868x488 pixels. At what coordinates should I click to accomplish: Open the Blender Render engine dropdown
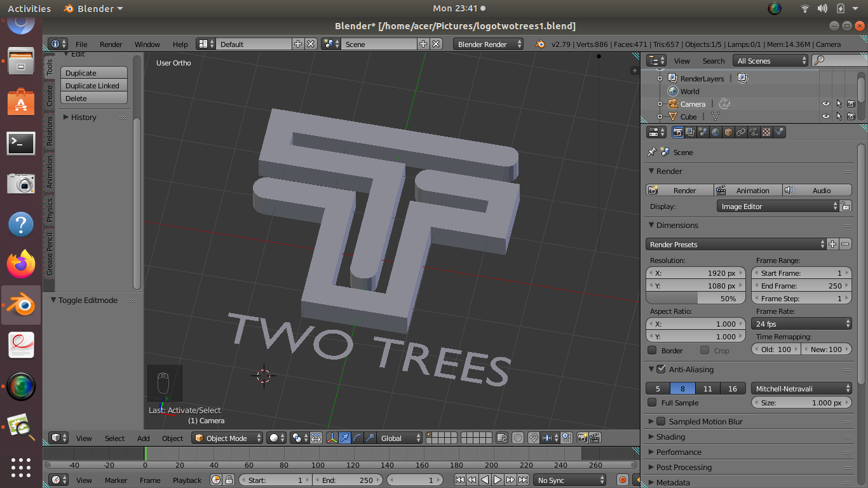tap(488, 44)
